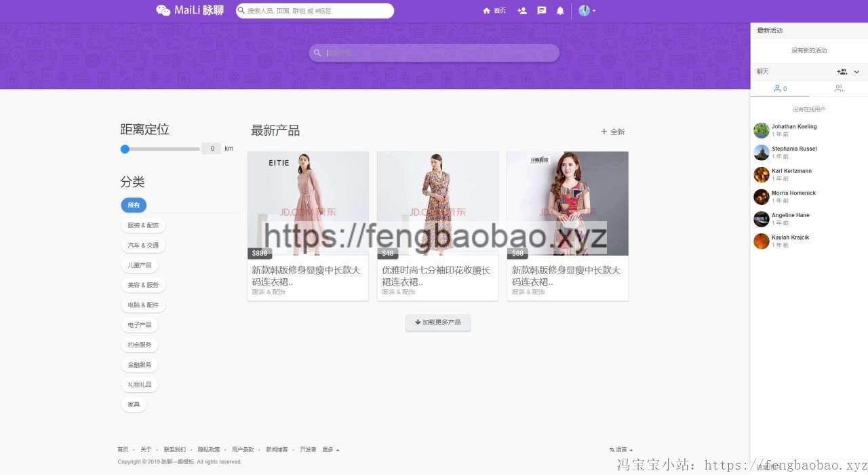Select the 儿童产品 category
The width and height of the screenshot is (868, 475).
pos(140,265)
